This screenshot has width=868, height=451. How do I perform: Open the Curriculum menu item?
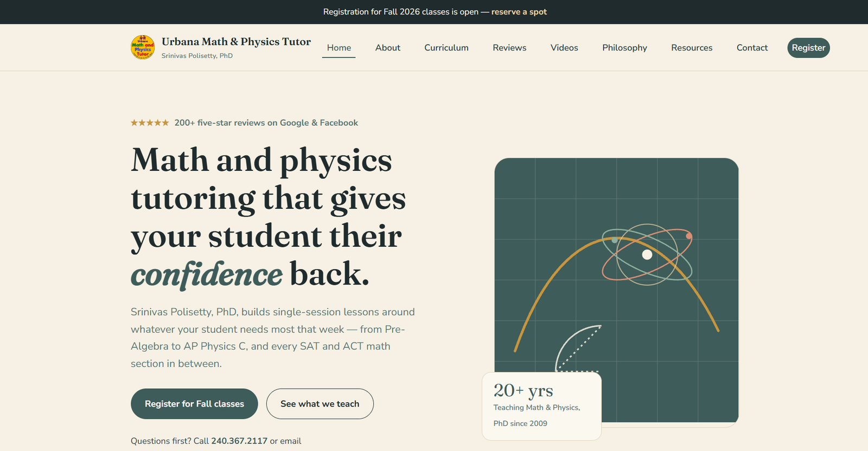point(446,48)
